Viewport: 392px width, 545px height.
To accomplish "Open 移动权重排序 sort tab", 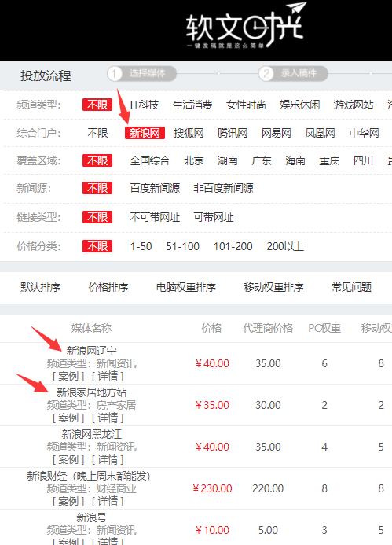I will pyautogui.click(x=273, y=288).
